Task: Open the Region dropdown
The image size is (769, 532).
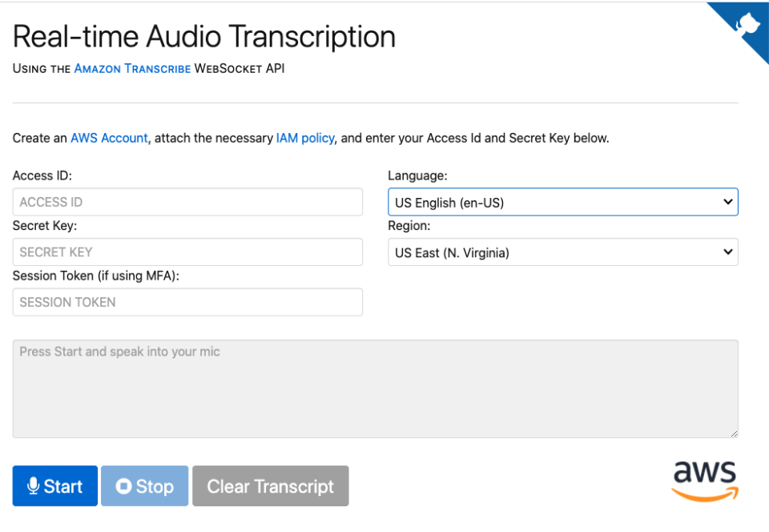Action: tap(561, 252)
